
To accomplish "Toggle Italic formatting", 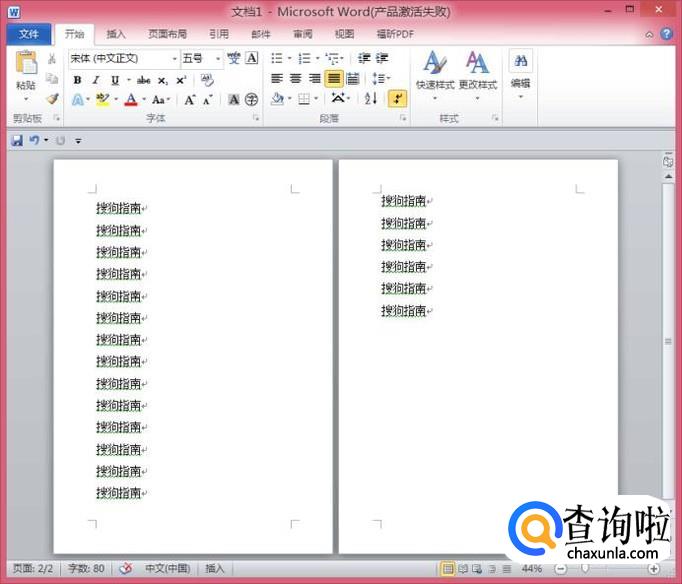I will tap(96, 80).
